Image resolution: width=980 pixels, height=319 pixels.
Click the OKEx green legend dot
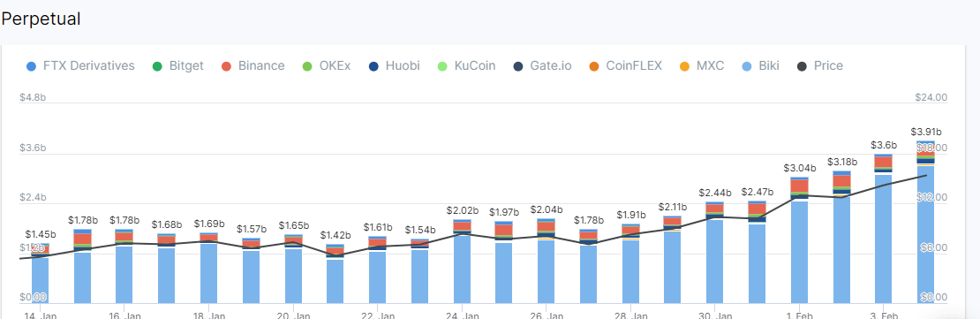pos(306,66)
